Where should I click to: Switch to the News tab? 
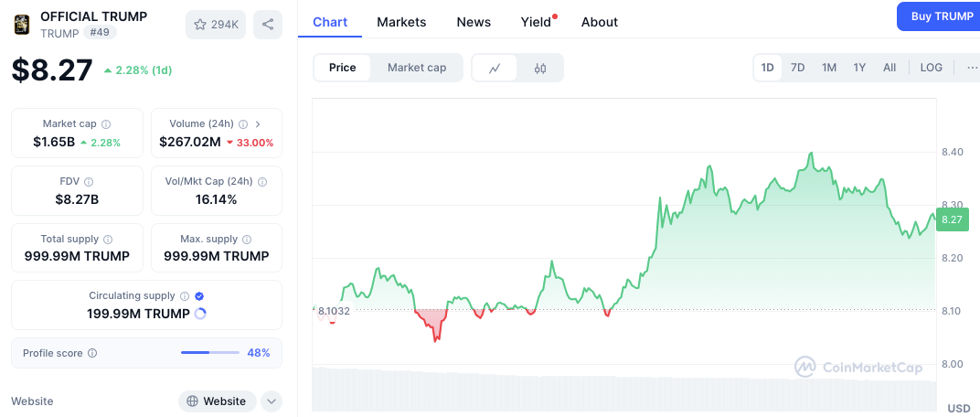coord(474,22)
